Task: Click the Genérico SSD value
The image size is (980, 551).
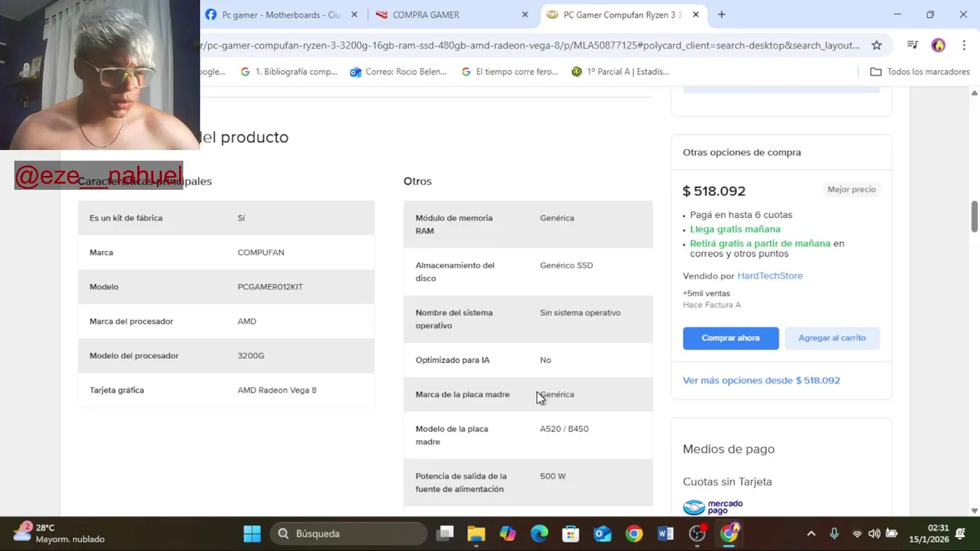Action: click(x=566, y=266)
